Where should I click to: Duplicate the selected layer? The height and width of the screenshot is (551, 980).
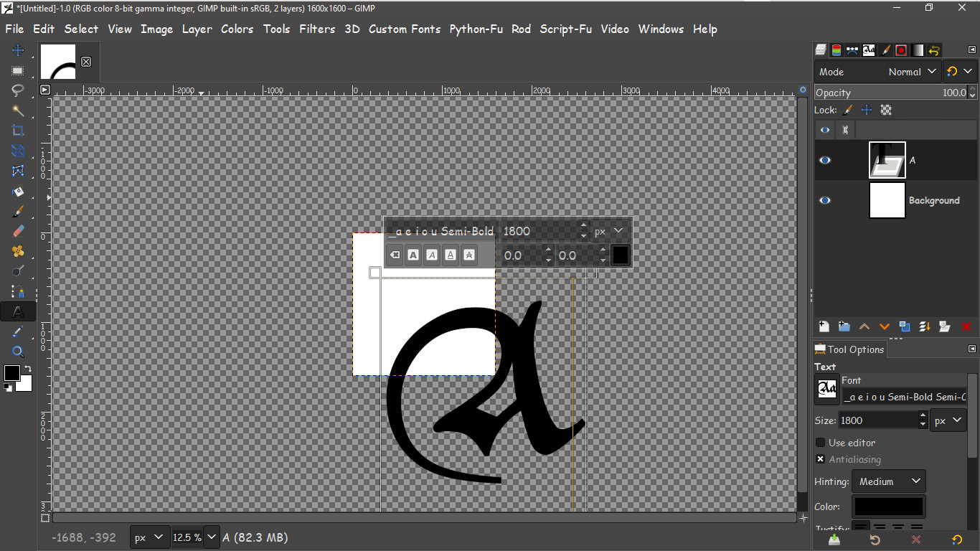click(905, 326)
